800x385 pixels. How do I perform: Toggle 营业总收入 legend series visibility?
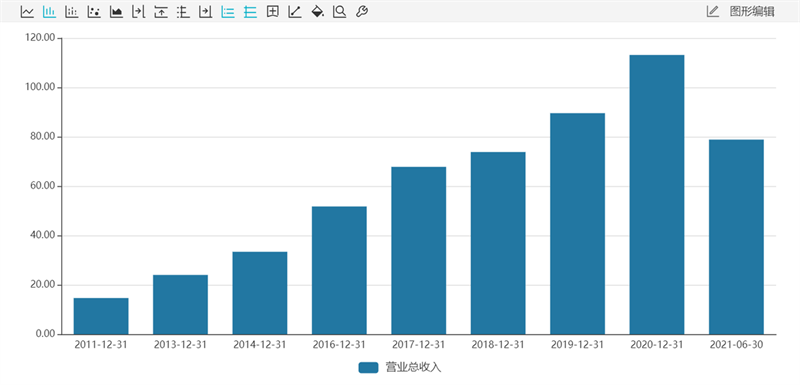[x=399, y=368]
